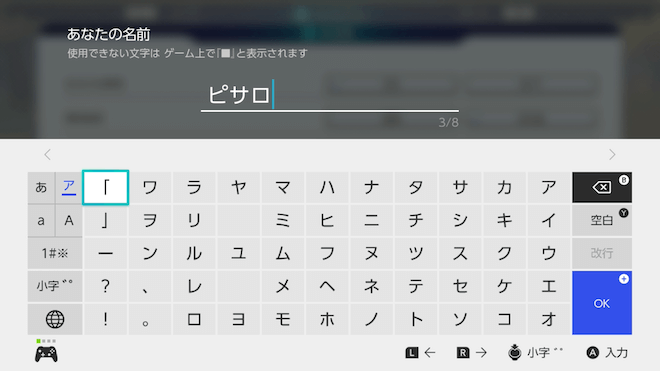The image size is (660, 371).
Task: Tap the ア key in the vowel column
Action: click(548, 187)
